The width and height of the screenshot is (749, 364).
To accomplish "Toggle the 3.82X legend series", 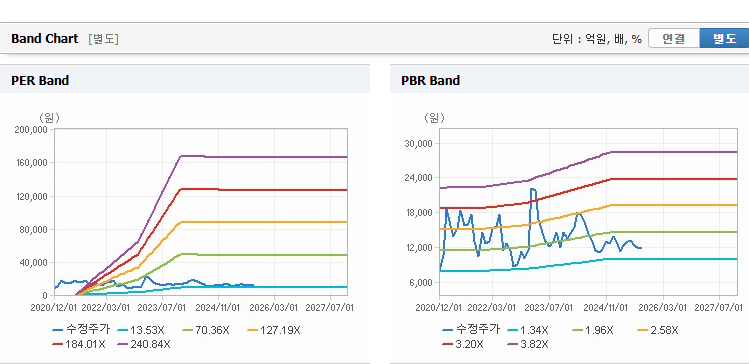I will coord(528,343).
